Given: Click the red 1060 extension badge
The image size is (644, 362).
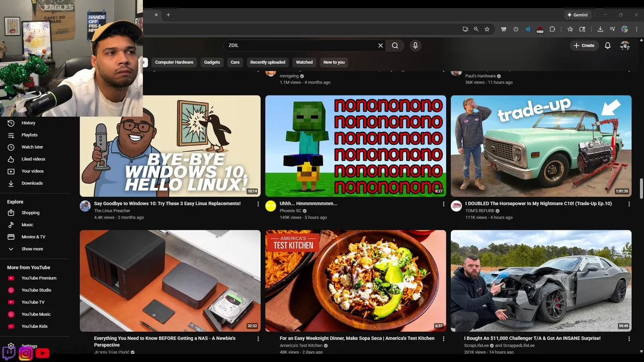Looking at the screenshot, I should 540,30.
